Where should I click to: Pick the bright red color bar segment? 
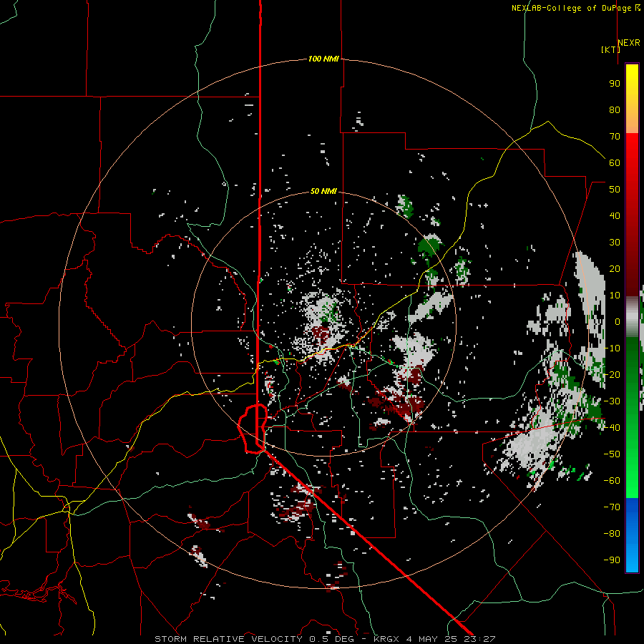point(632,149)
